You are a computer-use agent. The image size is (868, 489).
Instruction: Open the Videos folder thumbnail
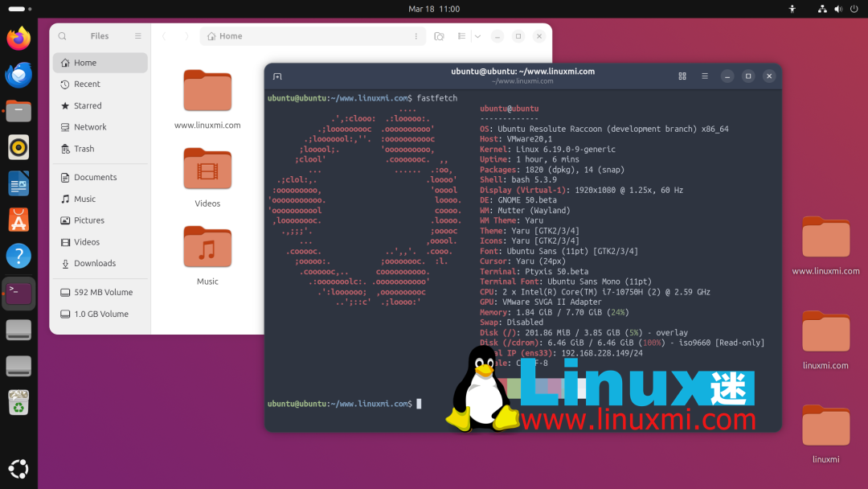pyautogui.click(x=207, y=170)
